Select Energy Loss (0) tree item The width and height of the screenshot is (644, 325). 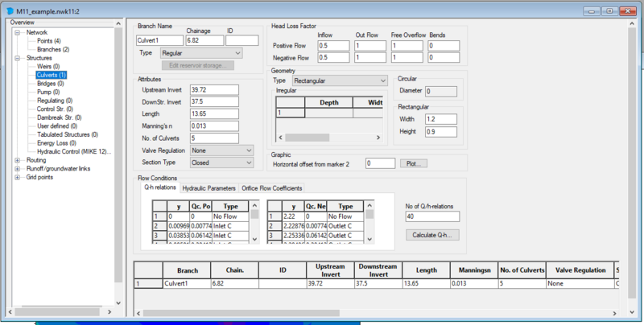pos(56,143)
